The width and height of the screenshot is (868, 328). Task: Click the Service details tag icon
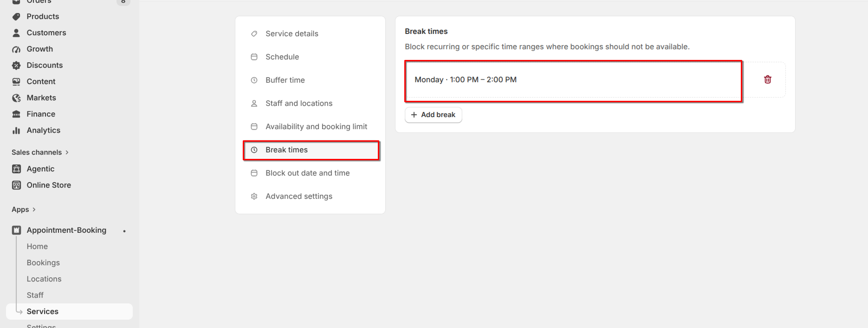254,34
